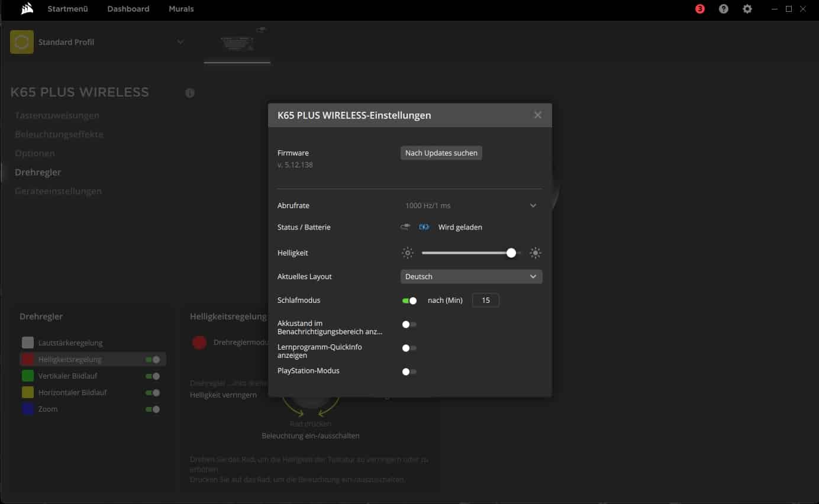Open the red notifications badge
This screenshot has width=819, height=504.
(700, 9)
